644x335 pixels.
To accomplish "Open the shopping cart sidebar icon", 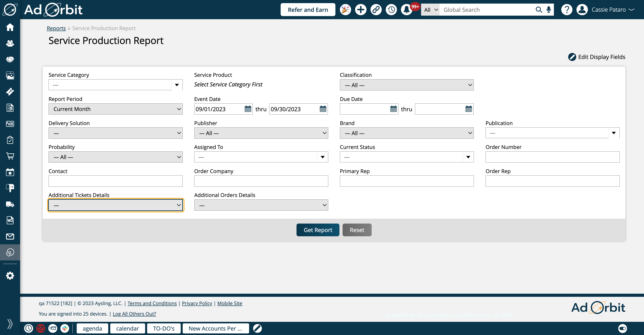I will (x=10, y=156).
